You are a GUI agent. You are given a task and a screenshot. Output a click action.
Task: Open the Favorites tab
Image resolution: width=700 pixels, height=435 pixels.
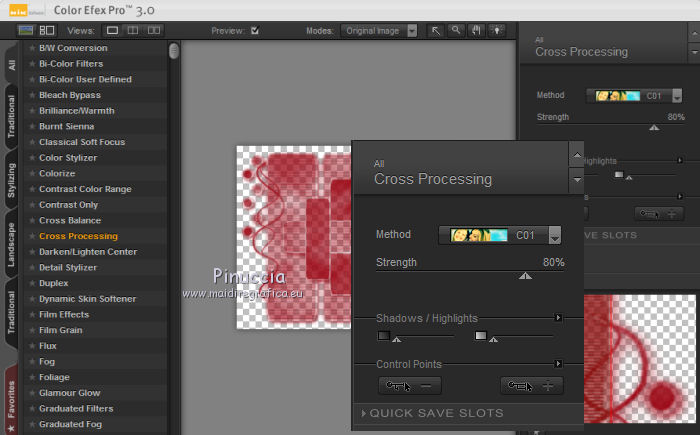(11, 402)
